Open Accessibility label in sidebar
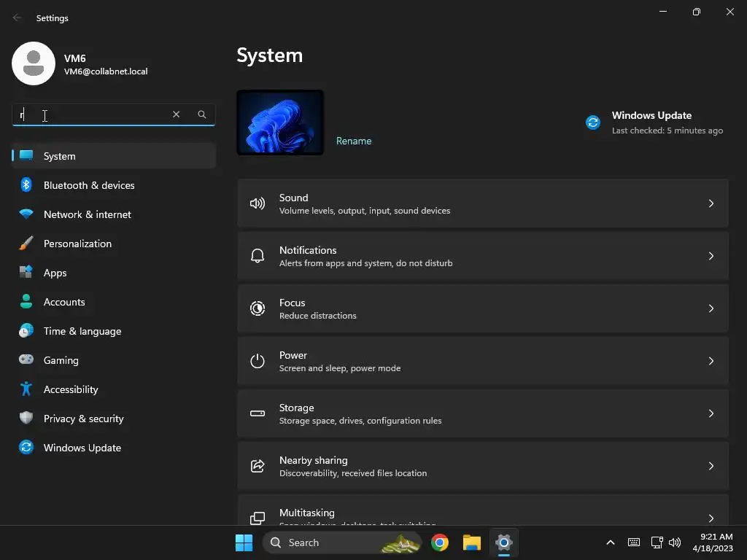 71,389
